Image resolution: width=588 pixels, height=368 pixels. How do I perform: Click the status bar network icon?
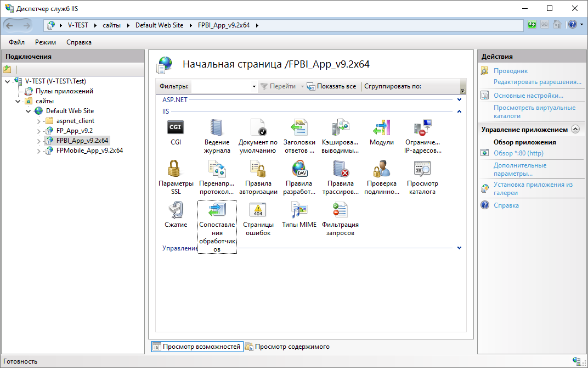coord(576,361)
